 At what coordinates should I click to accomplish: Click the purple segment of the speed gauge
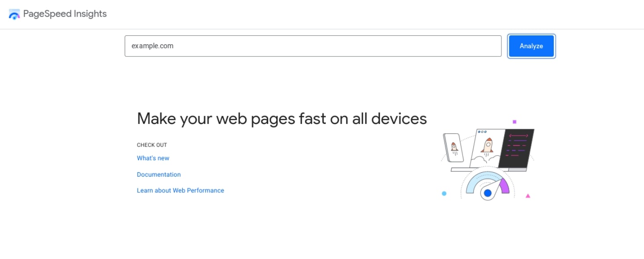click(x=505, y=185)
